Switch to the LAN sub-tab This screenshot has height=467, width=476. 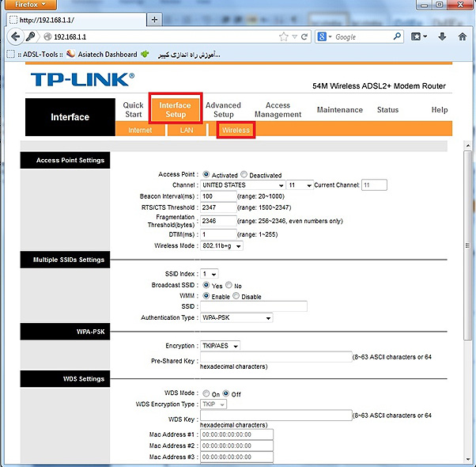click(x=187, y=130)
